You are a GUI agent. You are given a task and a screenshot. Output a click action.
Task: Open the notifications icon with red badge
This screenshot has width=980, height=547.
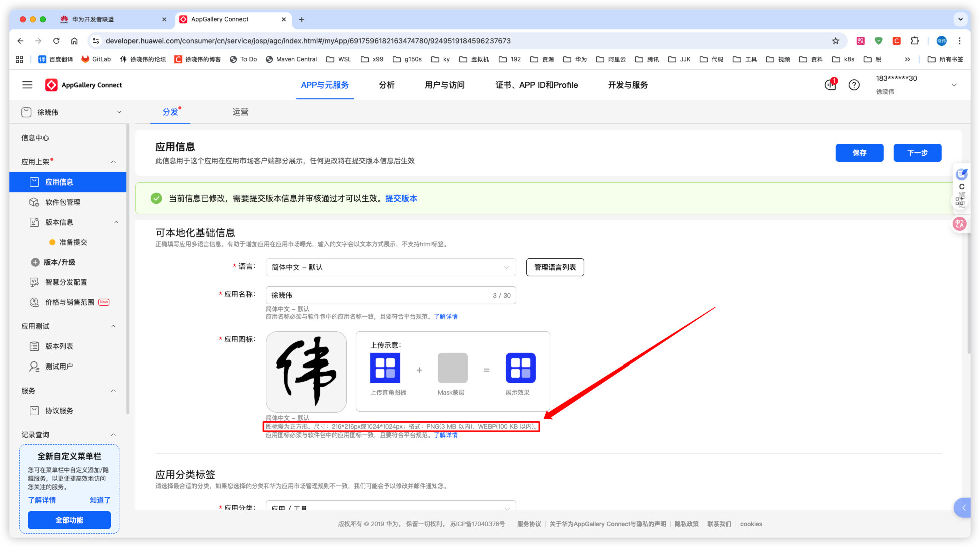(830, 84)
